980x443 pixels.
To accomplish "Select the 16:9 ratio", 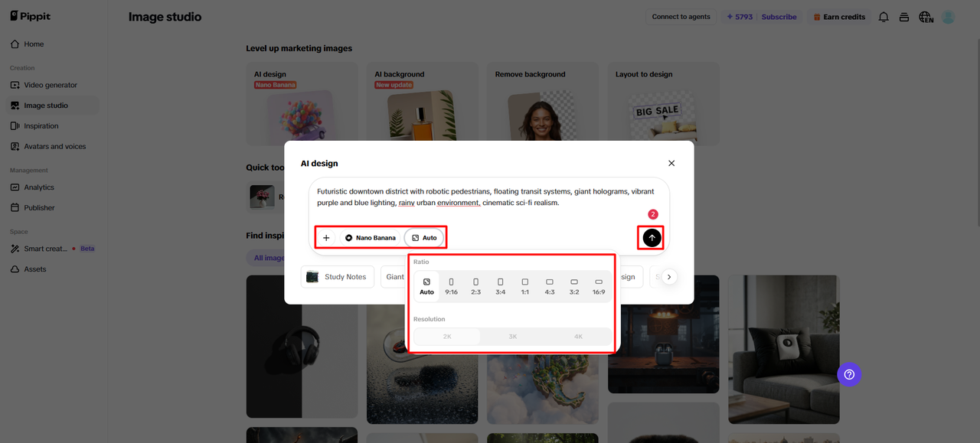I will click(x=599, y=286).
